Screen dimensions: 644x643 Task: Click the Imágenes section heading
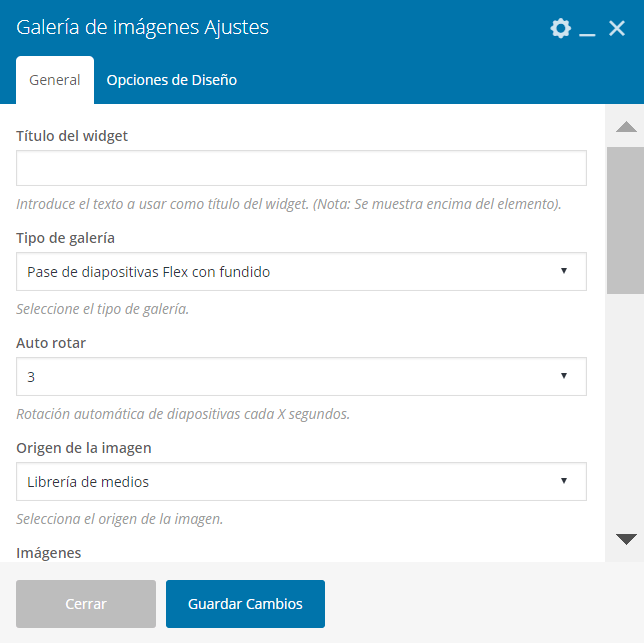[49, 552]
